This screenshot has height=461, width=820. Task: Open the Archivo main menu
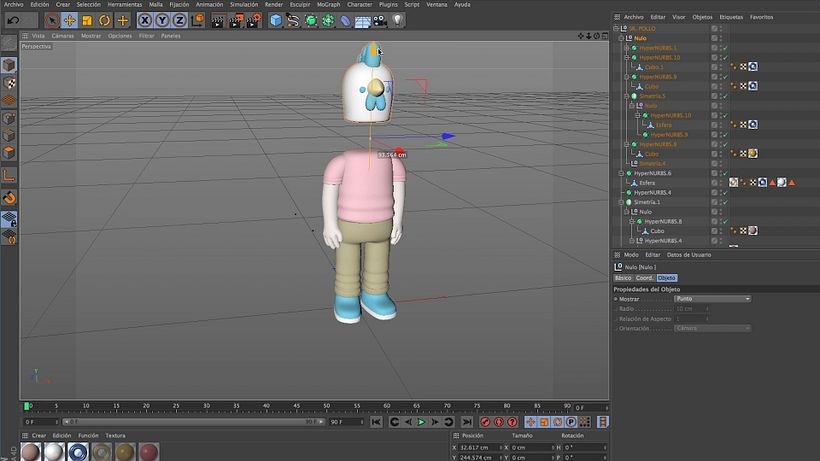(14, 4)
